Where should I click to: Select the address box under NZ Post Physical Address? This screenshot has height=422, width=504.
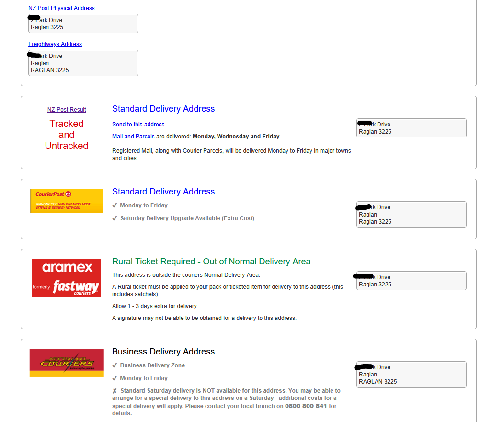coord(83,24)
